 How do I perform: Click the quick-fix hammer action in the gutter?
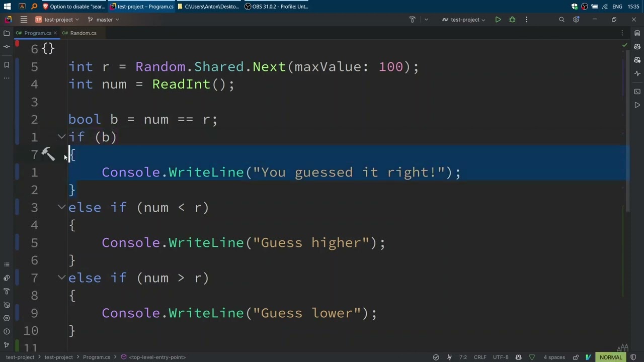[48, 154]
